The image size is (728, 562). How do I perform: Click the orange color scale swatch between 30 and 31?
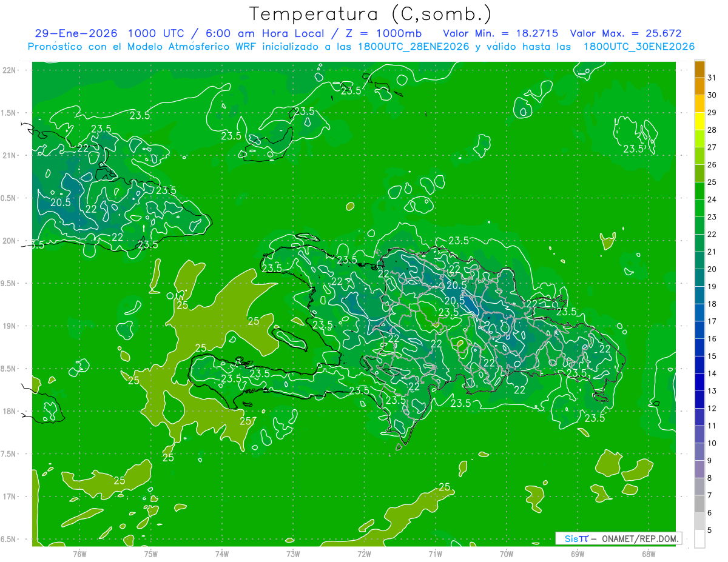point(699,87)
